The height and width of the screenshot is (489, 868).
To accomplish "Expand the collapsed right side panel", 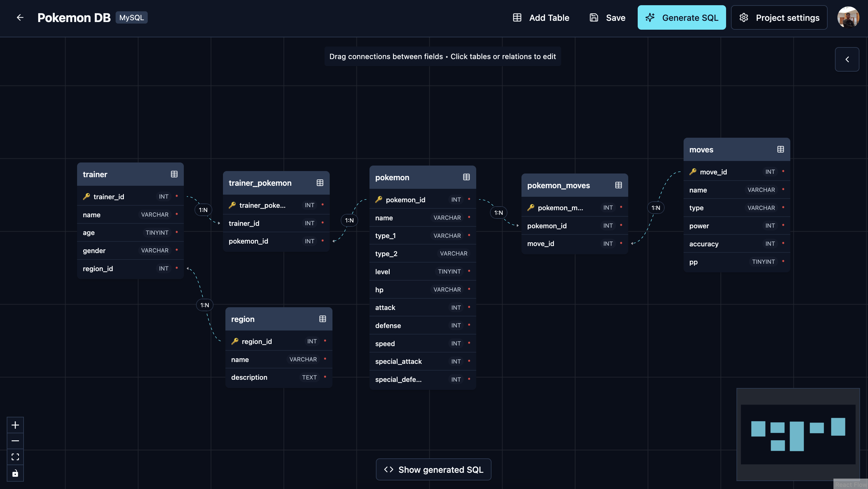I will pos(847,59).
